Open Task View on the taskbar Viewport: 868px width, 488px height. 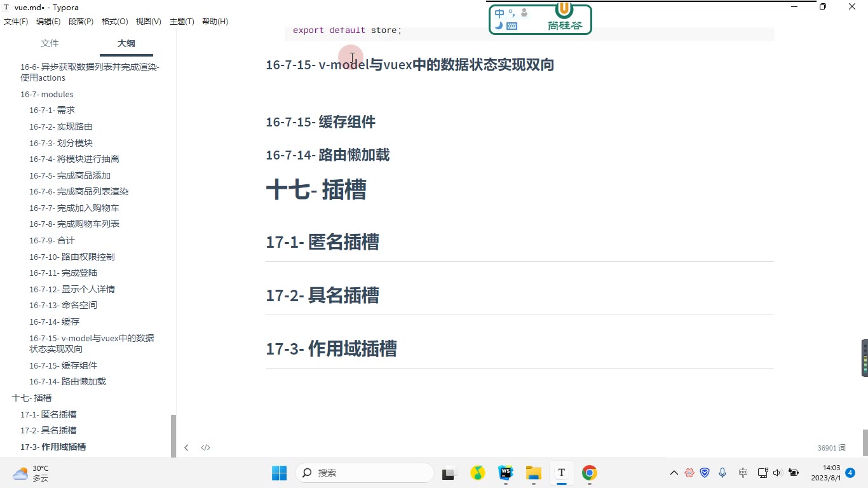click(x=449, y=473)
